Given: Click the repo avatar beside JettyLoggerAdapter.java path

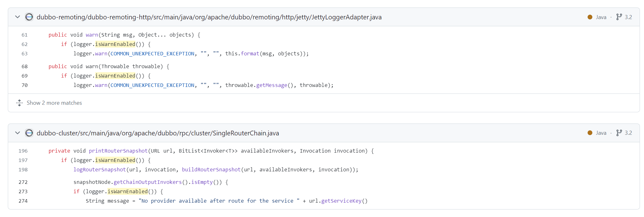Looking at the screenshot, I should pos(29,17).
